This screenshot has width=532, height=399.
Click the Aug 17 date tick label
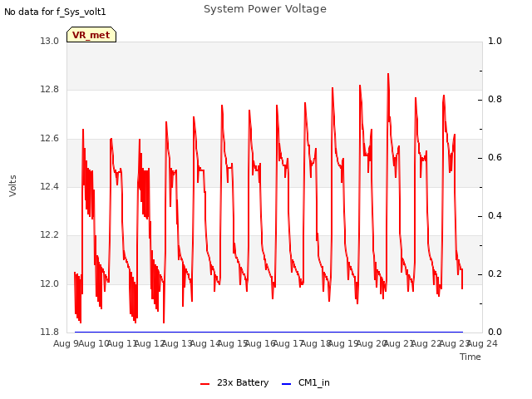(288, 344)
